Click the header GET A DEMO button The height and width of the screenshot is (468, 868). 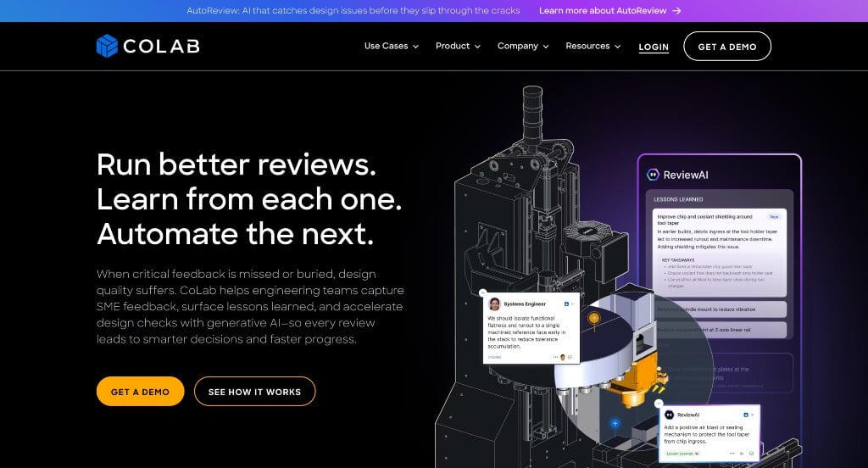(x=726, y=47)
